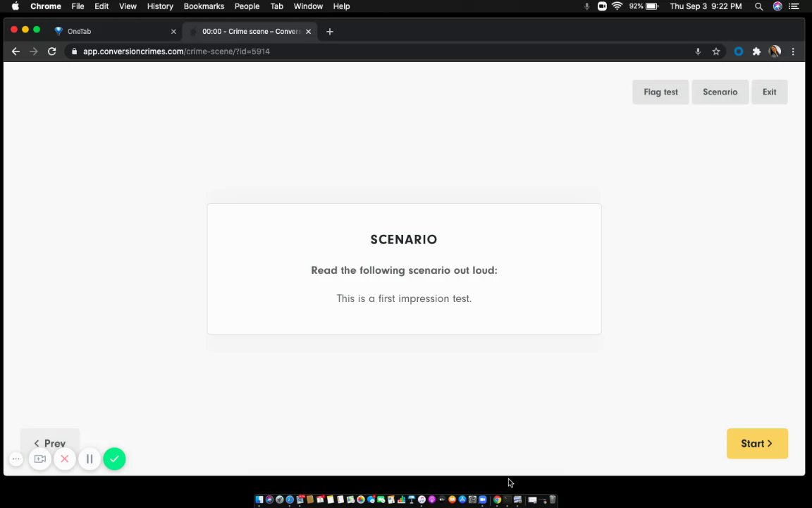This screenshot has height=508, width=812.
Task: Click the blue circle extension icon
Action: click(x=739, y=52)
